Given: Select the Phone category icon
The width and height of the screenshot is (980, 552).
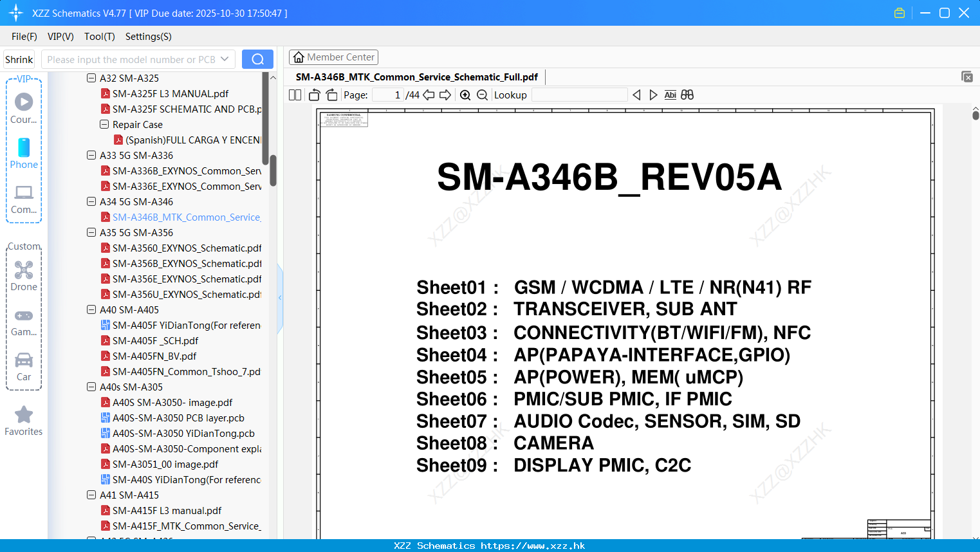Looking at the screenshot, I should click(x=24, y=153).
